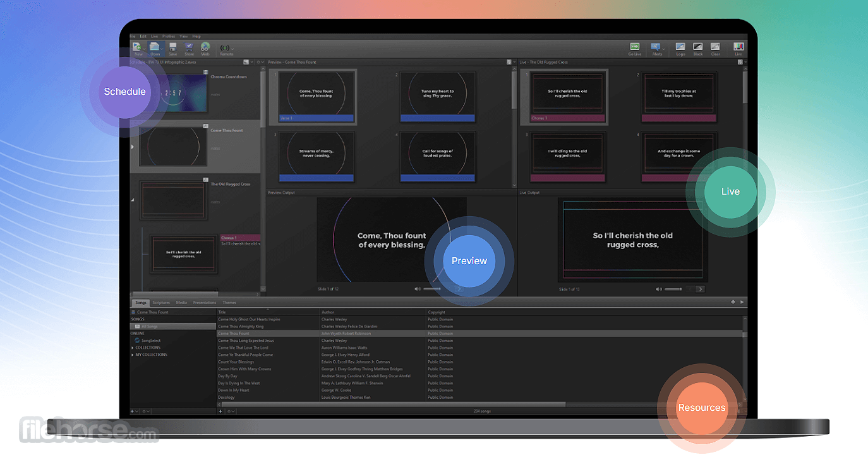Expand the COLLECTIONS tree node
868x462 pixels.
pyautogui.click(x=133, y=348)
